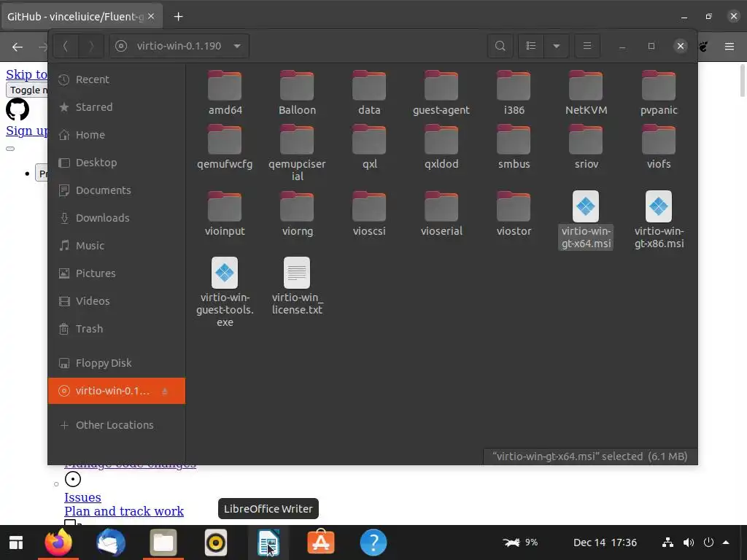Click the Plan and track work link
Image resolution: width=747 pixels, height=560 pixels.
(124, 511)
